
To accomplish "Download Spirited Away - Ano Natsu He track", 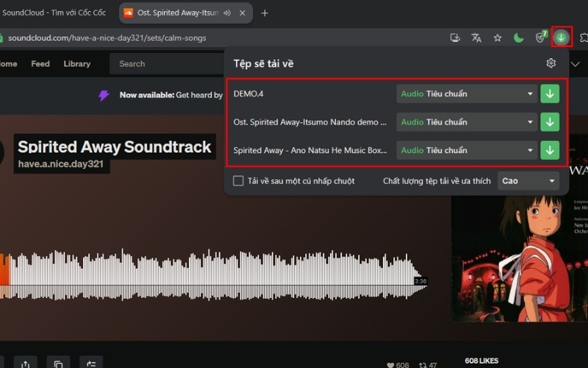I will pyautogui.click(x=550, y=150).
